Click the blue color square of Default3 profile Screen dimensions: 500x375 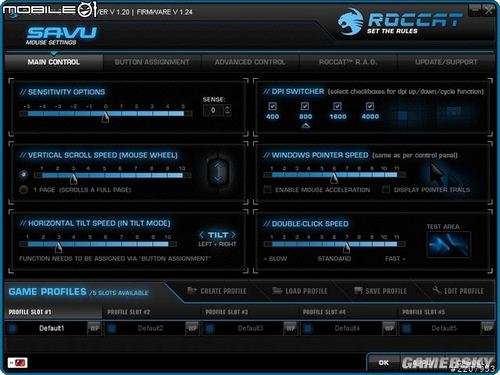(210, 329)
